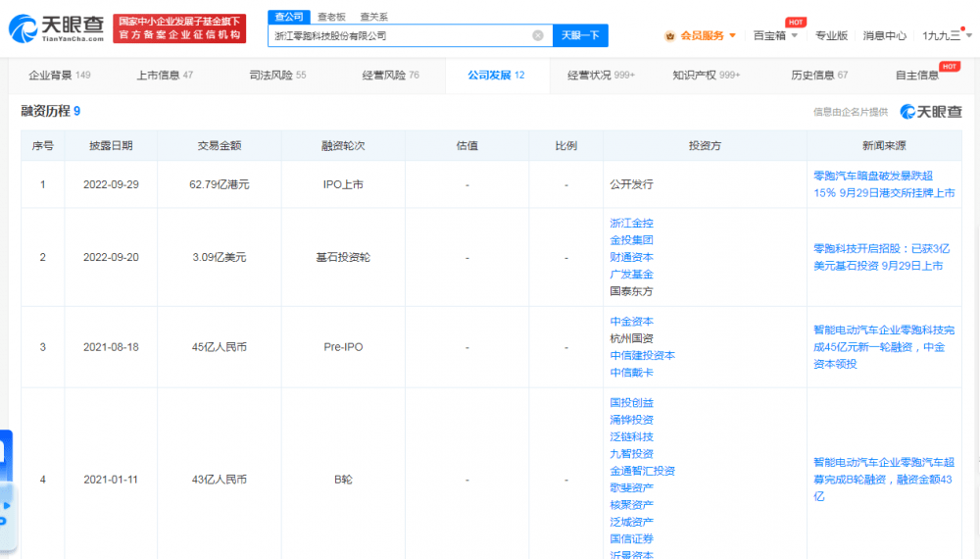
Task: Open investor 财通资本
Action: point(631,257)
